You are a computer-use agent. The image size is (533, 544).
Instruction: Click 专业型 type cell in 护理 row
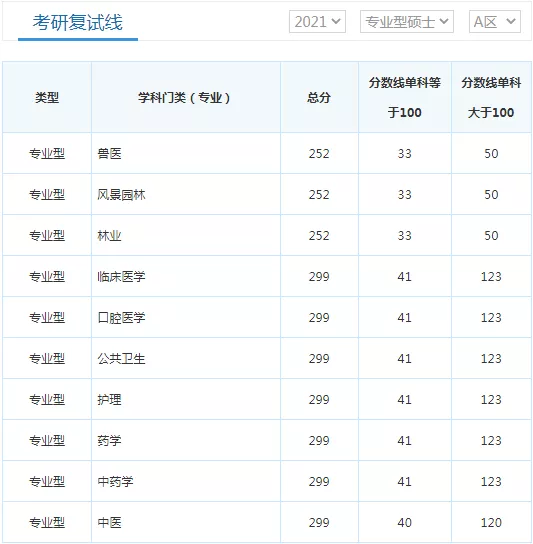click(x=47, y=399)
